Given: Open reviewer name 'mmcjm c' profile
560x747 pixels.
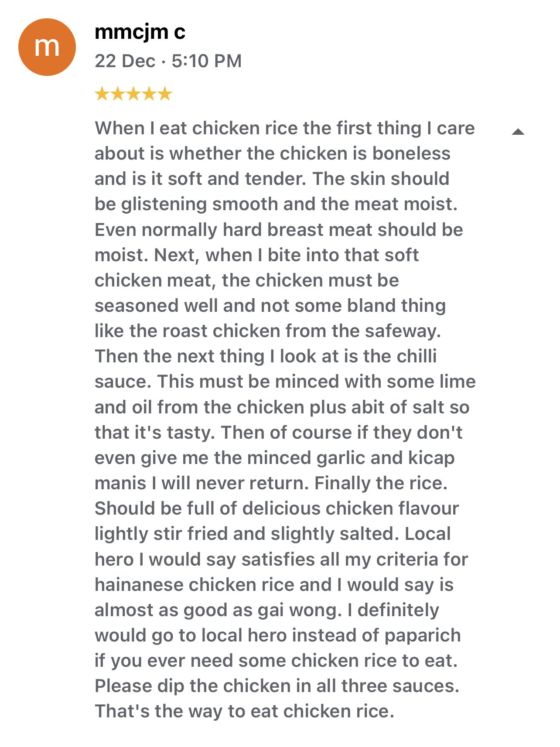Looking at the screenshot, I should [140, 32].
